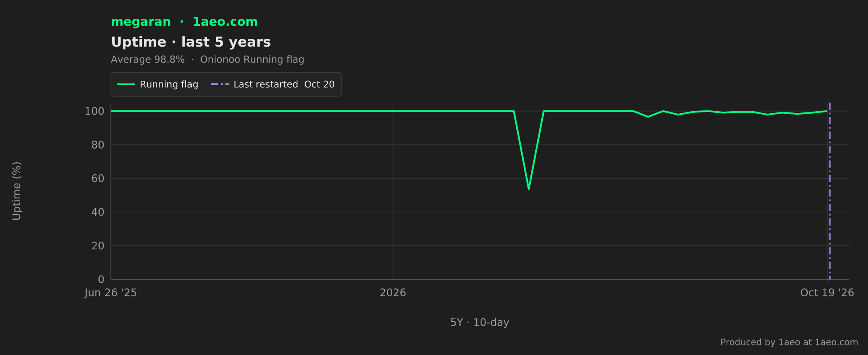Screen dimensions: 868x355
Task: Click the purple dash-dot legend line swatch
Action: [x=220, y=84]
